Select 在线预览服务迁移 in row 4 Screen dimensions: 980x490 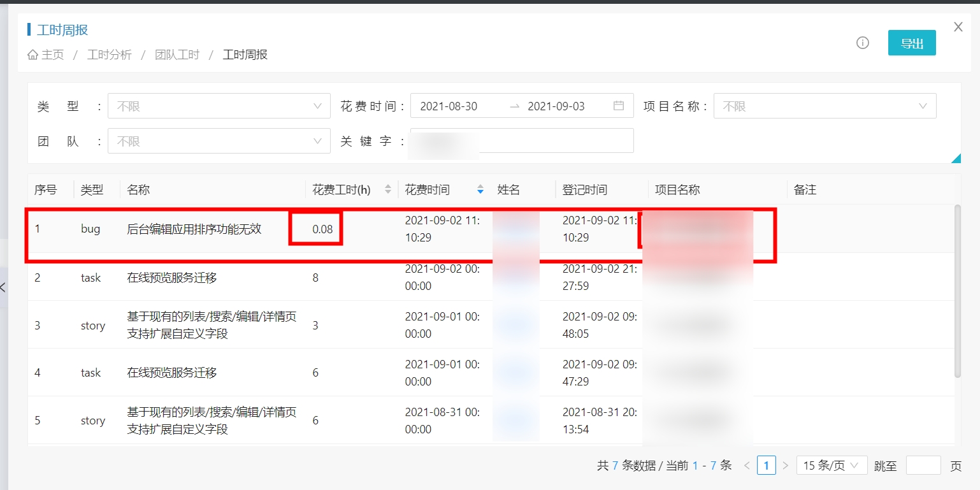tap(172, 373)
